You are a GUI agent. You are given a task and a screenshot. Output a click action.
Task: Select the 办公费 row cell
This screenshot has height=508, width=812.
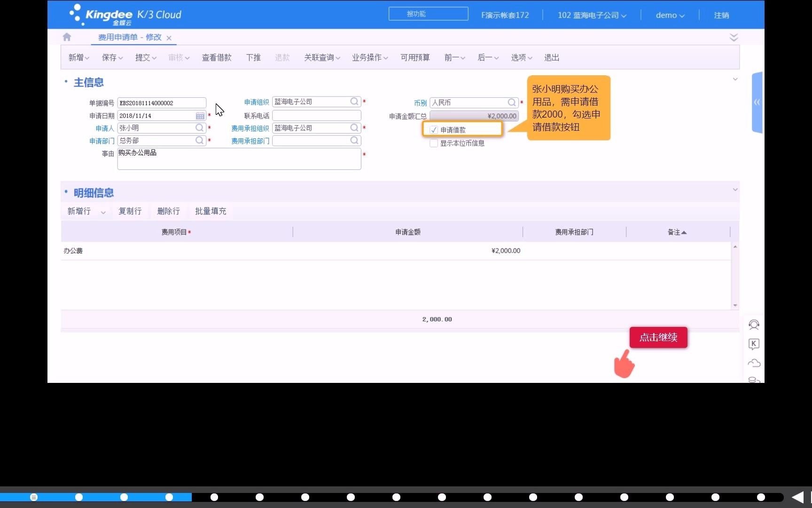pyautogui.click(x=176, y=251)
